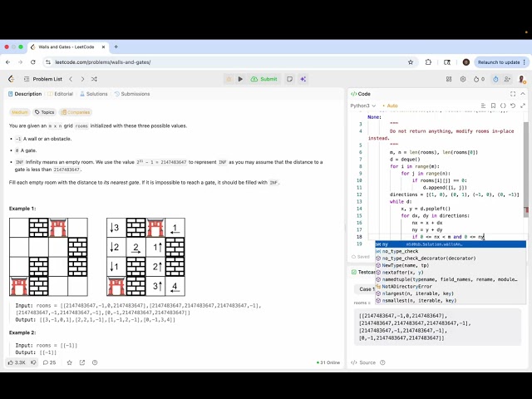Screen dimensions: 532x399
Task: Bookmark this page in the address bar
Action: [411, 62]
